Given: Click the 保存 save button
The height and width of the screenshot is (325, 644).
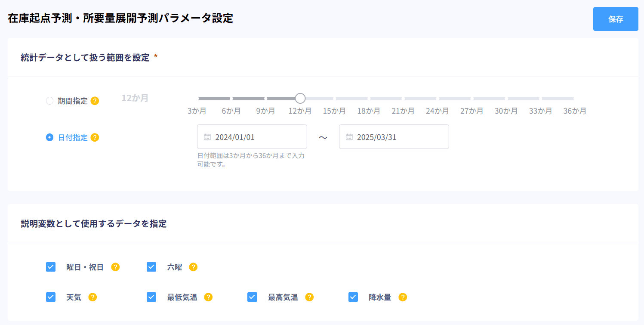Looking at the screenshot, I should click(615, 19).
